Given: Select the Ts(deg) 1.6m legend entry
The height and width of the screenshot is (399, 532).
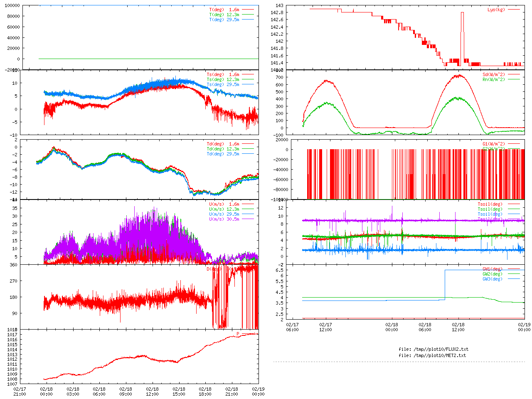Looking at the screenshot, I should pyautogui.click(x=223, y=75).
